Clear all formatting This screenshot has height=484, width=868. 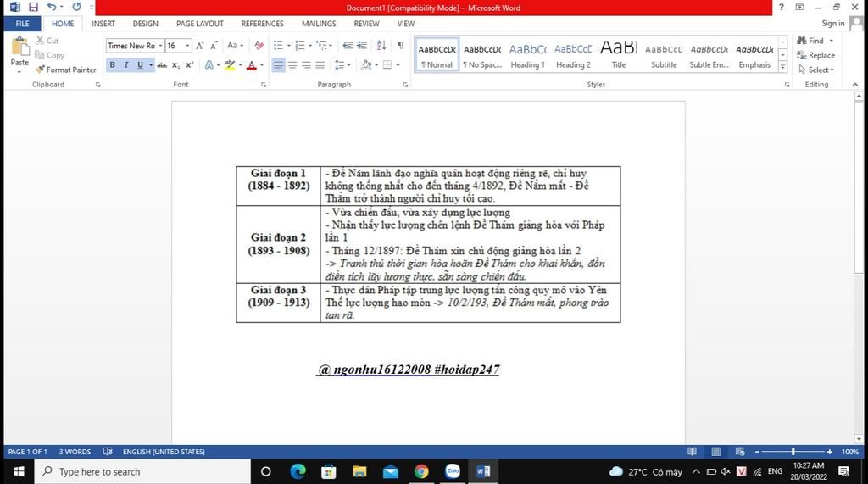click(x=259, y=46)
